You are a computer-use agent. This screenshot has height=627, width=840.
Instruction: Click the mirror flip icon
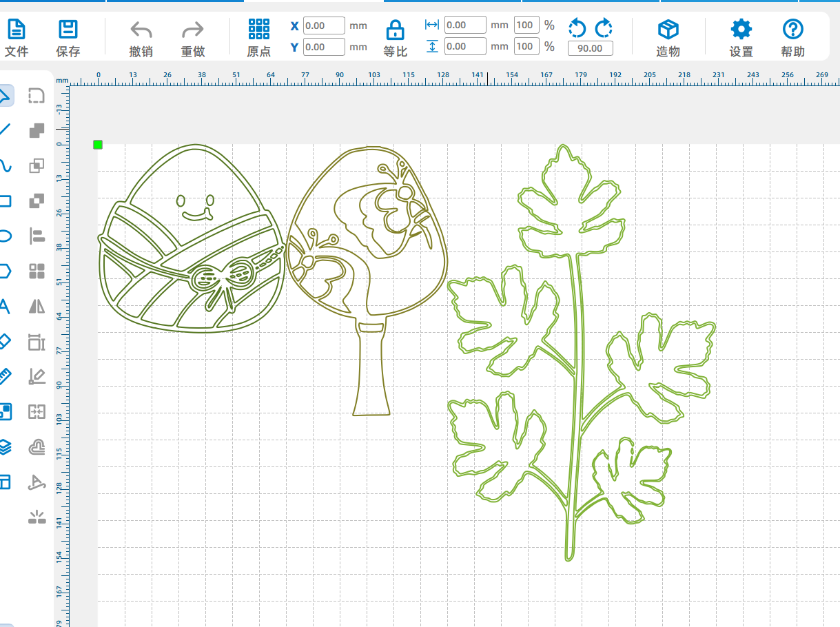coord(37,306)
